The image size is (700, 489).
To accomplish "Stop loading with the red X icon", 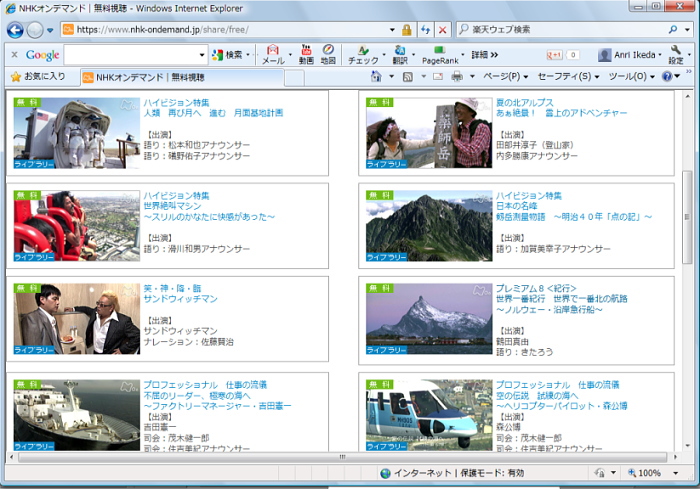I will (x=442, y=30).
